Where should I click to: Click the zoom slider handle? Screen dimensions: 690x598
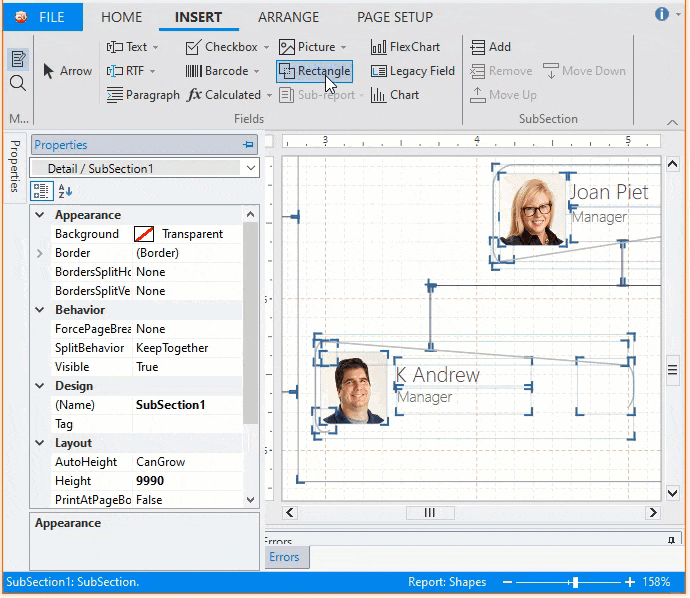[x=574, y=582]
